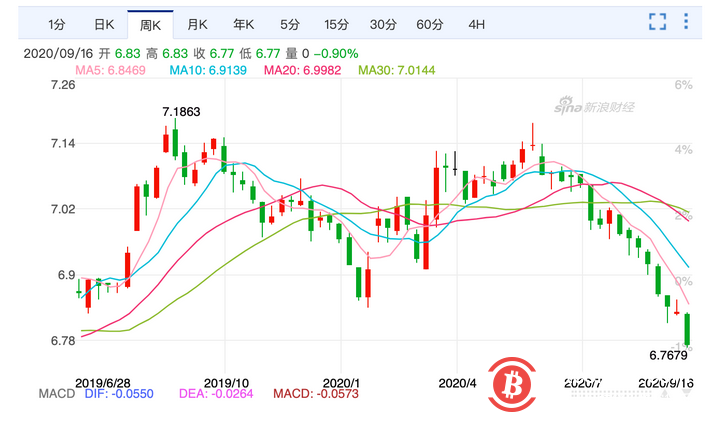This screenshot has width=706, height=424.
Task: Select the 15分 interval tab
Action: (336, 24)
